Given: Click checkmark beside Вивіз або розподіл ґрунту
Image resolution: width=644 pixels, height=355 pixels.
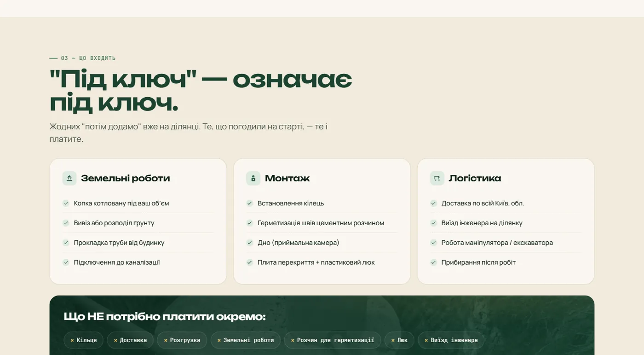Looking at the screenshot, I should tap(66, 223).
